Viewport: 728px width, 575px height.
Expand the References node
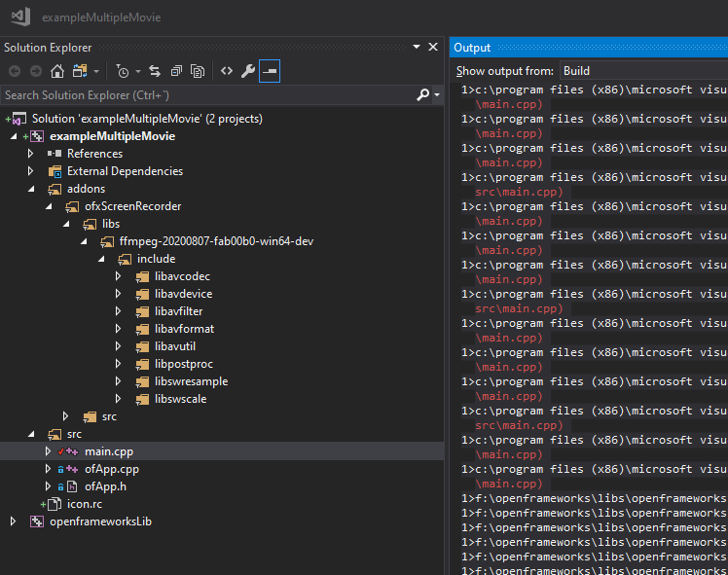click(x=30, y=154)
